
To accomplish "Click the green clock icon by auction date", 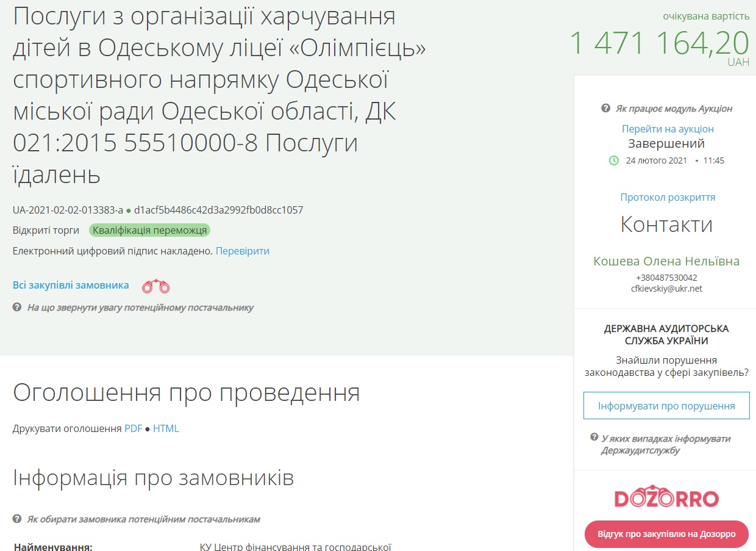I will [614, 160].
